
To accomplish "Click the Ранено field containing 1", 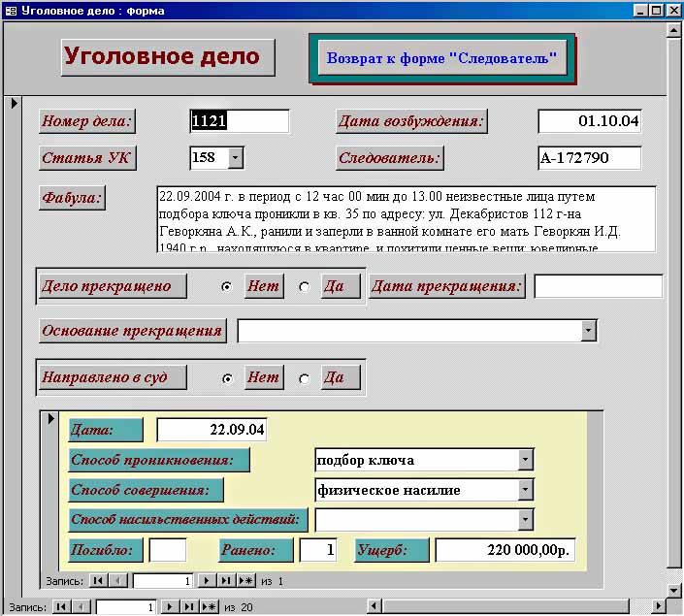I will coord(318,550).
